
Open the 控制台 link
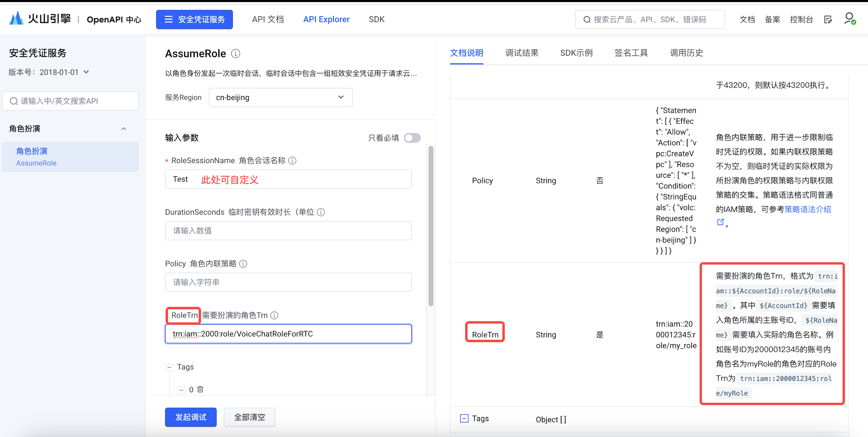[x=801, y=19]
